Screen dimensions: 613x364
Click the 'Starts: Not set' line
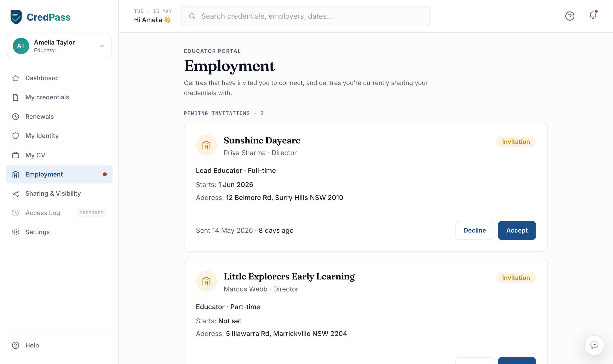[x=218, y=321]
